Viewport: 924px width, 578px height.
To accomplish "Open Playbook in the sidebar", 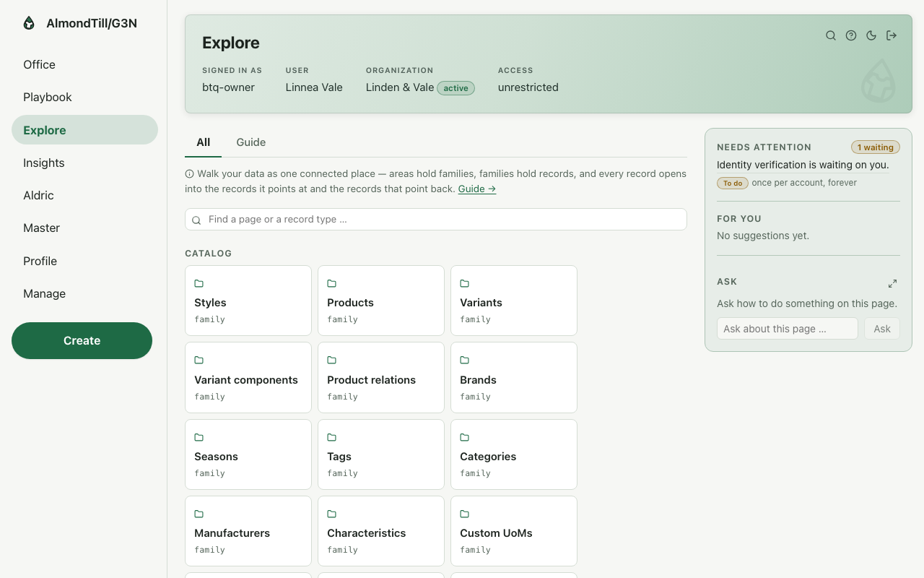I will tap(84, 97).
